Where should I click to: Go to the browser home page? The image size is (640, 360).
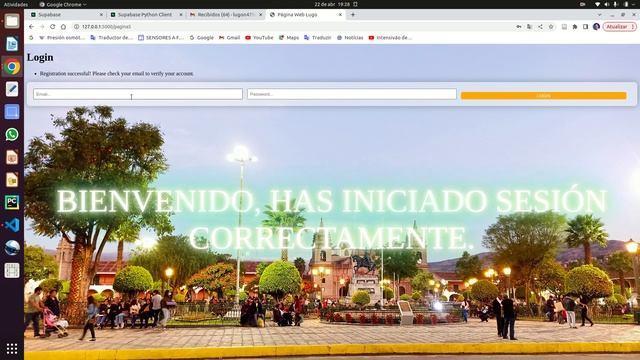[63, 27]
